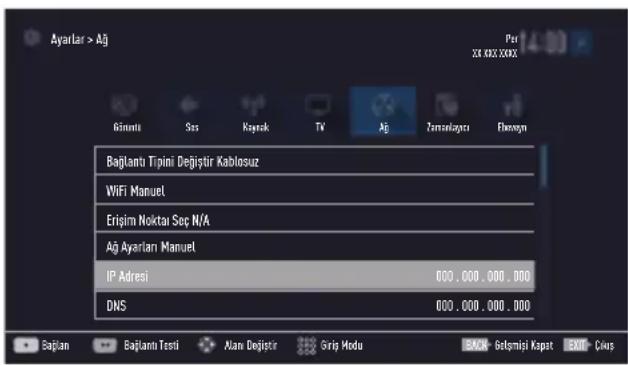This screenshot has height=365, width=628.
Task: Click the Alanı Değiştir label
Action: pos(250,345)
